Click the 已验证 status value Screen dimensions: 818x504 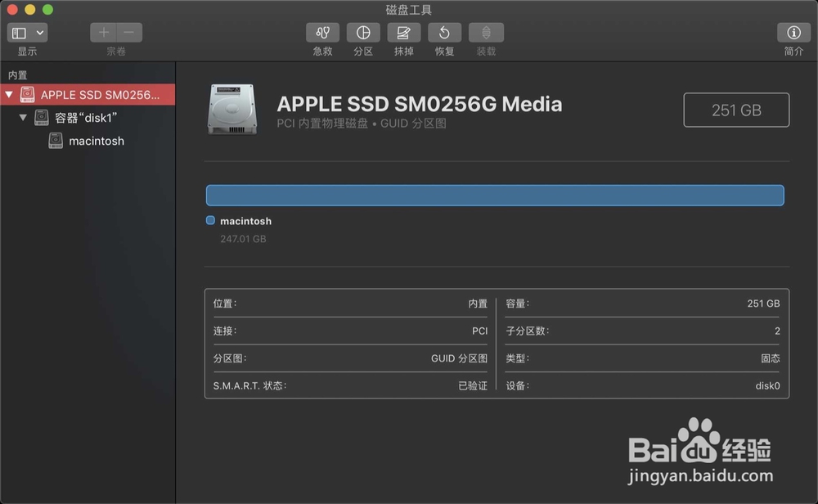pos(473,385)
